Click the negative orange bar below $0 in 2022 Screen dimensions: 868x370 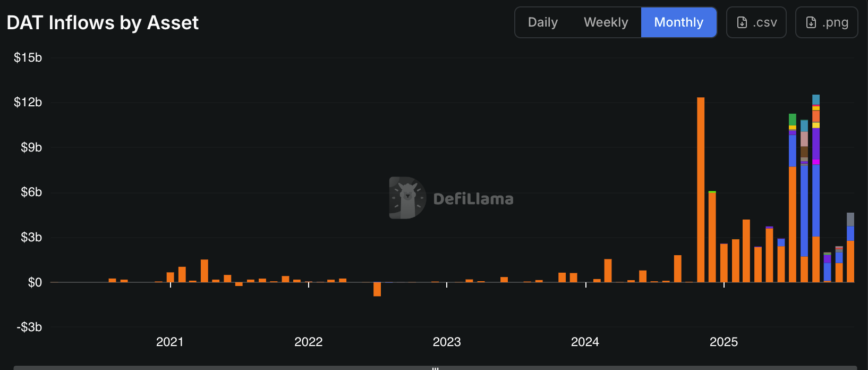377,289
